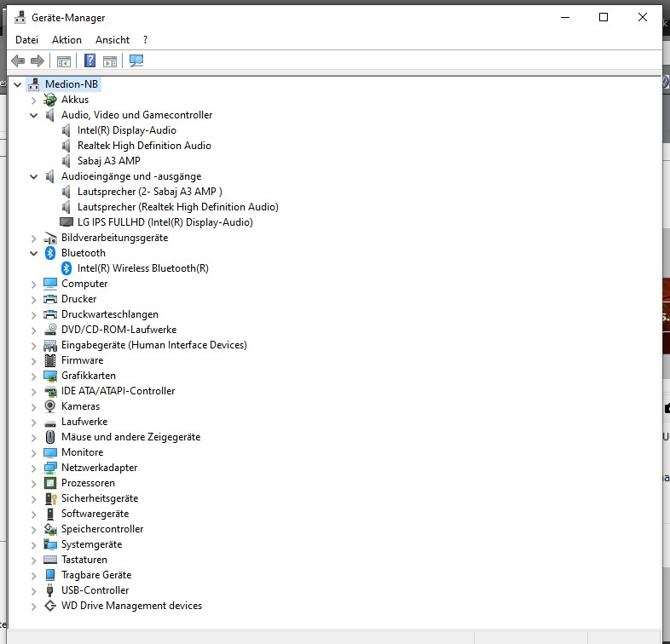
Task: Click the DVD/CD-ROM-Laufwerke icon
Action: [x=50, y=330]
